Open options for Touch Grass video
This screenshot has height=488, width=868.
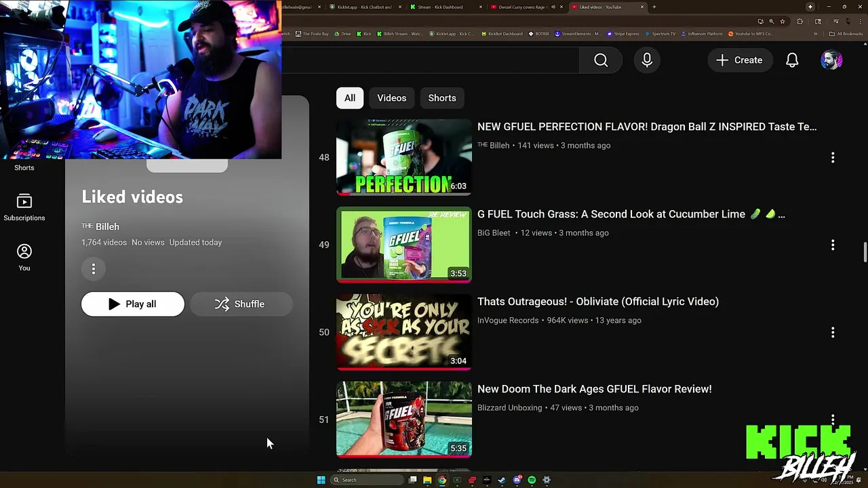[833, 245]
